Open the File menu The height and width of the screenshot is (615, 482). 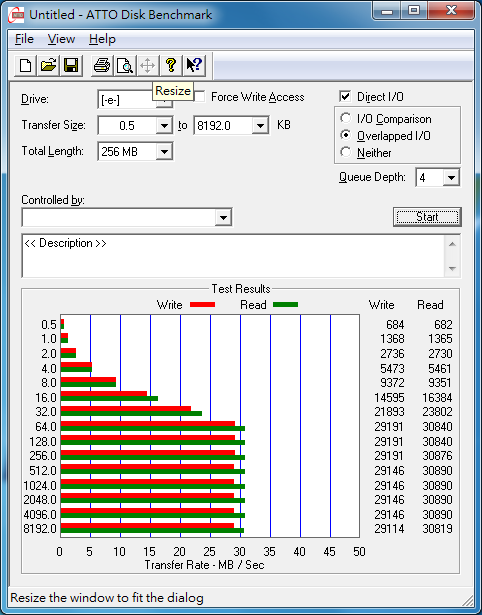click(24, 39)
